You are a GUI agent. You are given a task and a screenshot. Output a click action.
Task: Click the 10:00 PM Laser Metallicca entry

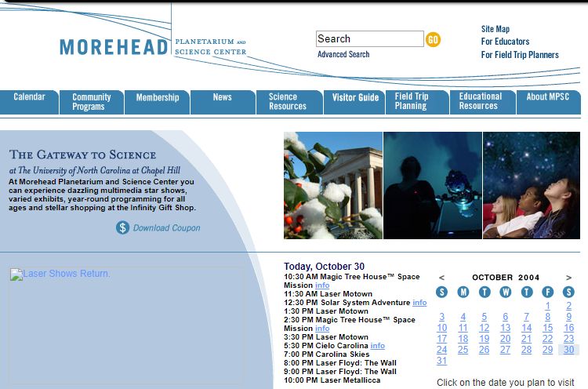click(332, 380)
